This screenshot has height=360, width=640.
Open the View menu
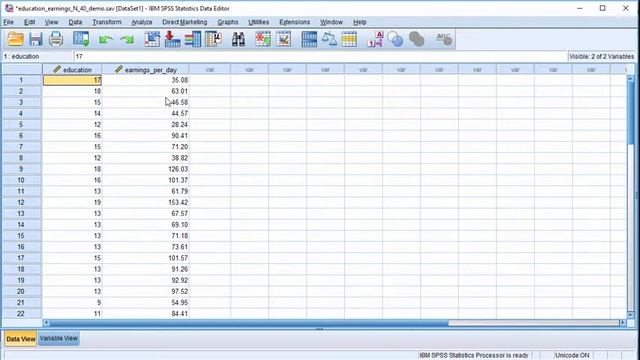[x=51, y=22]
